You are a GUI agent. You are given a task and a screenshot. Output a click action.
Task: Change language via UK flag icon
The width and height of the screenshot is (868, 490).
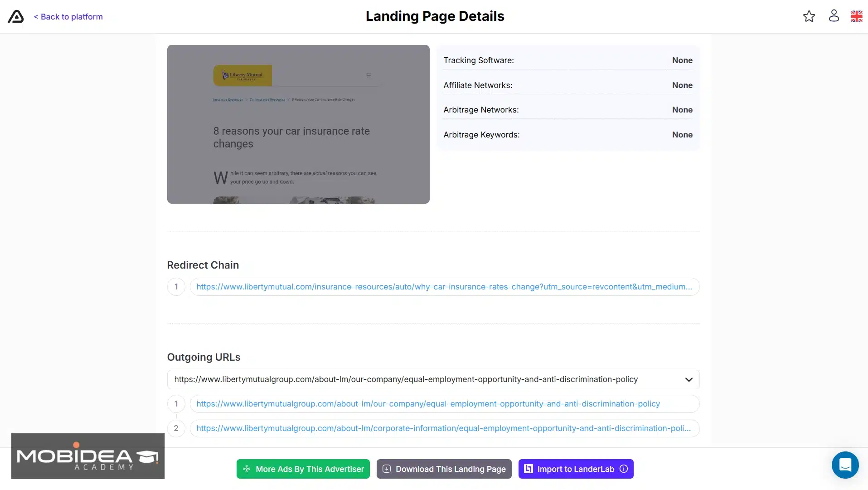(x=857, y=16)
